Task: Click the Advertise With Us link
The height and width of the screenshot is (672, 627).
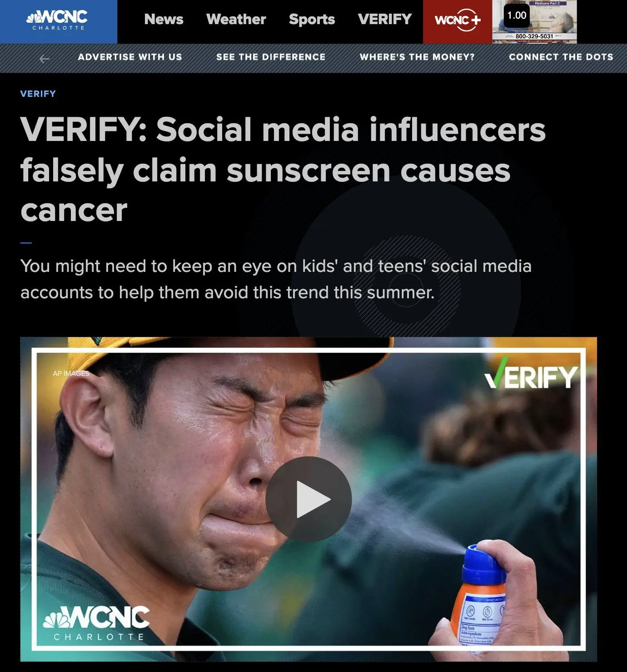Action: coord(130,57)
